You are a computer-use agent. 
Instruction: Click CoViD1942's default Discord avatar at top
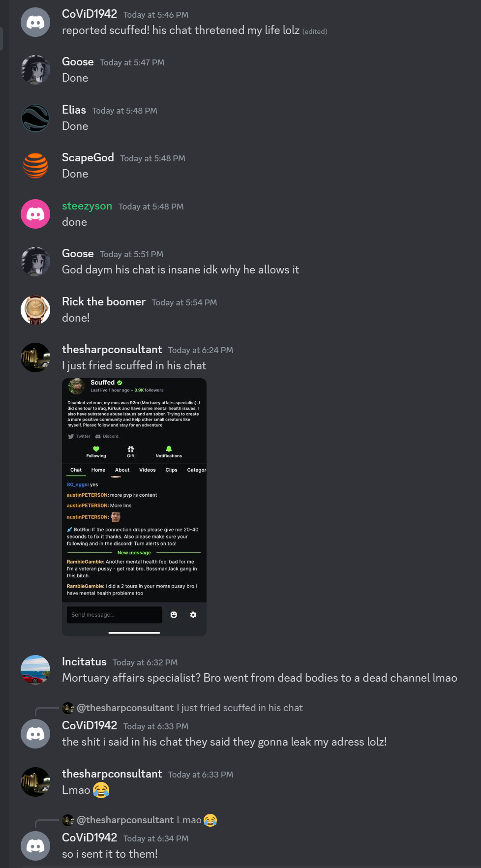pos(35,22)
